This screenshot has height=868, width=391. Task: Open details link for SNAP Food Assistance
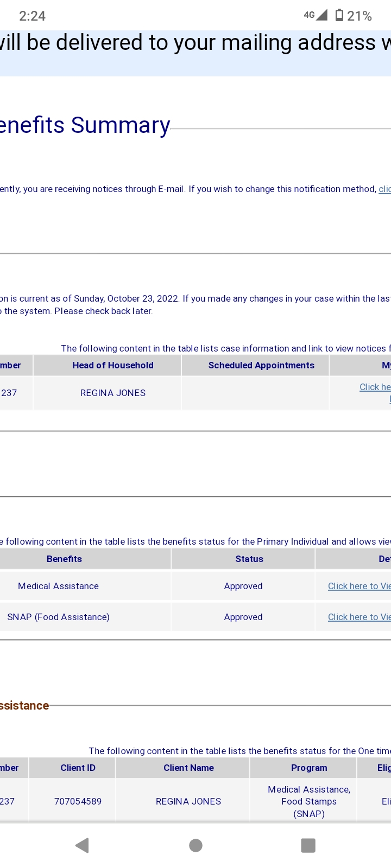click(x=360, y=617)
